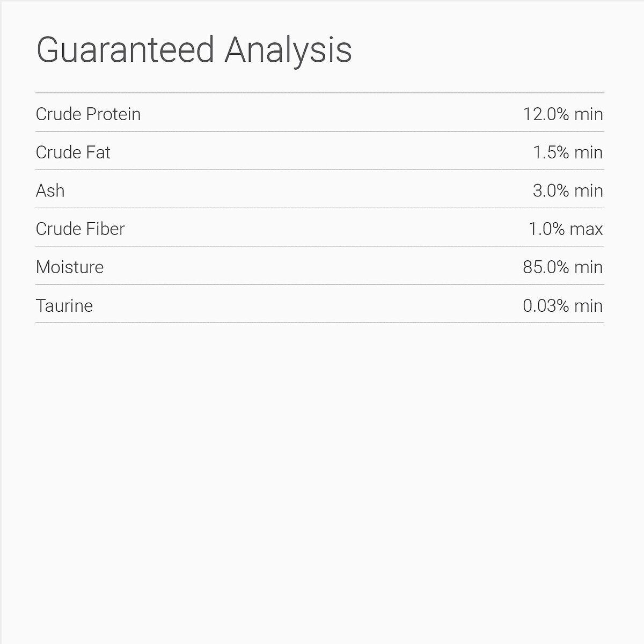
Task: Click the max qualifier in the Crude Fiber row
Action: tap(587, 229)
